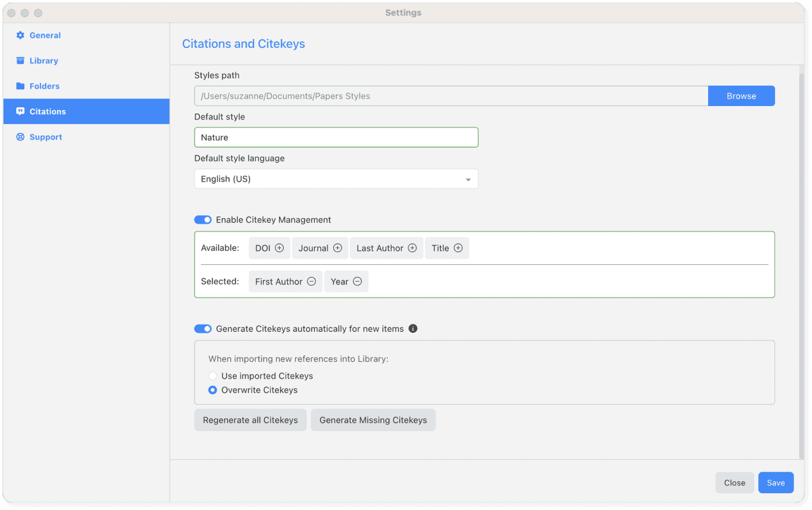
Task: Toggle automatic citekey generation for new items
Action: (x=203, y=328)
